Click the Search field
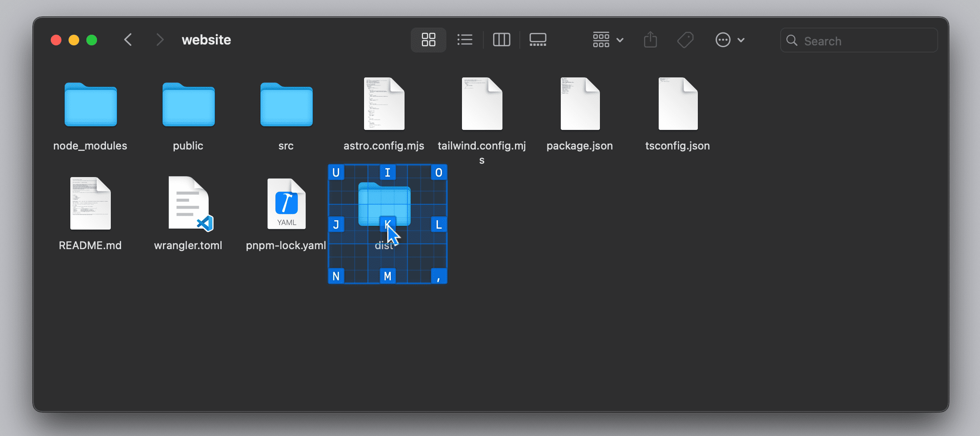Screen dimensions: 980x436 point(859,40)
